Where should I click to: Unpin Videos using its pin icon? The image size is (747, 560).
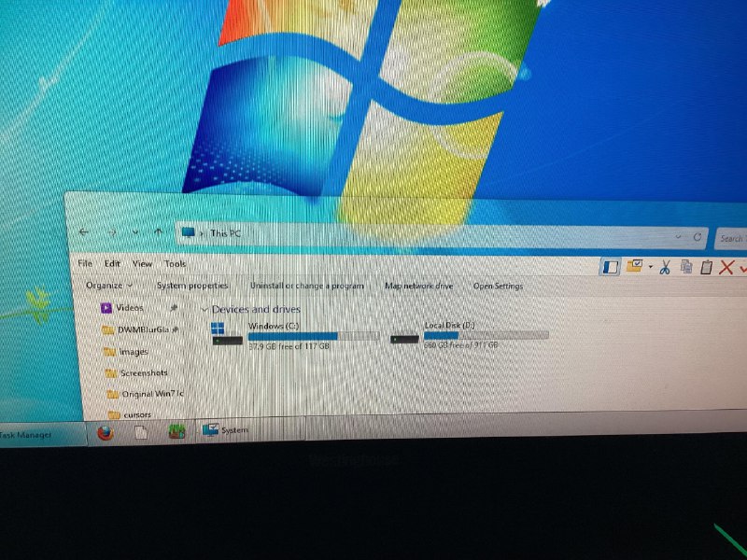pyautogui.click(x=174, y=308)
